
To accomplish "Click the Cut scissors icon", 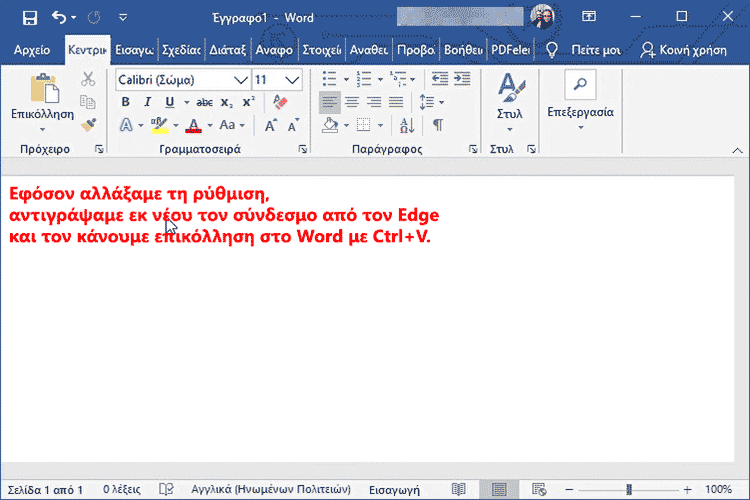I will 88,79.
